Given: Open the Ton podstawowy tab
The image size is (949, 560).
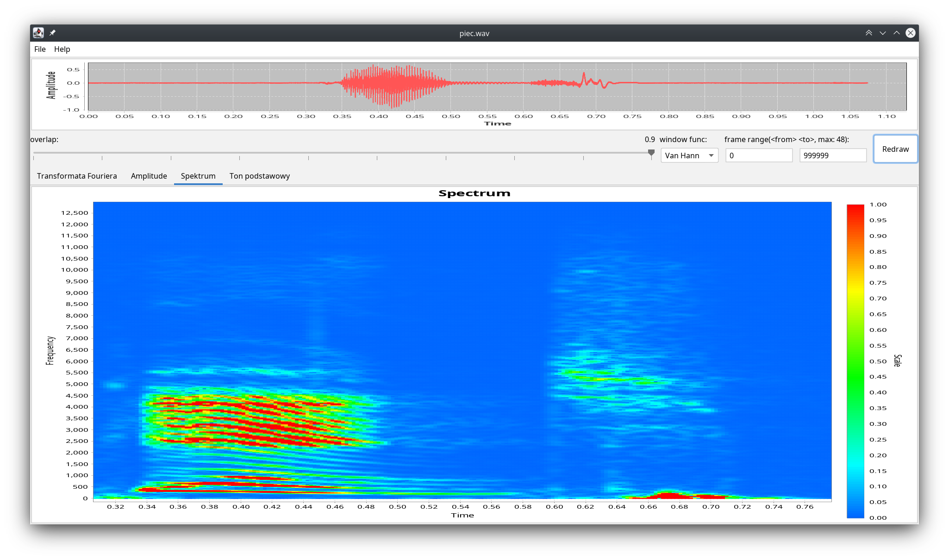Looking at the screenshot, I should [x=259, y=176].
